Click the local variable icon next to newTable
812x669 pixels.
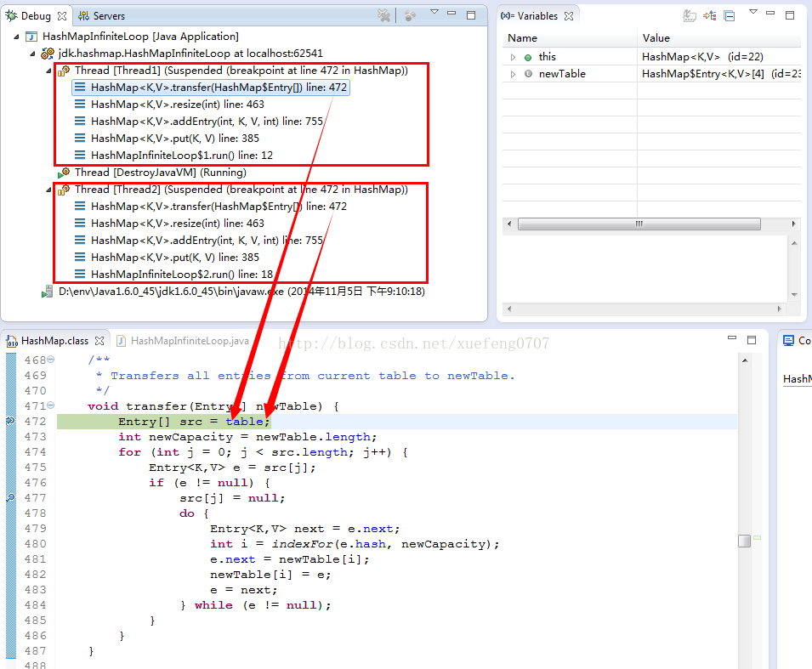(x=528, y=74)
